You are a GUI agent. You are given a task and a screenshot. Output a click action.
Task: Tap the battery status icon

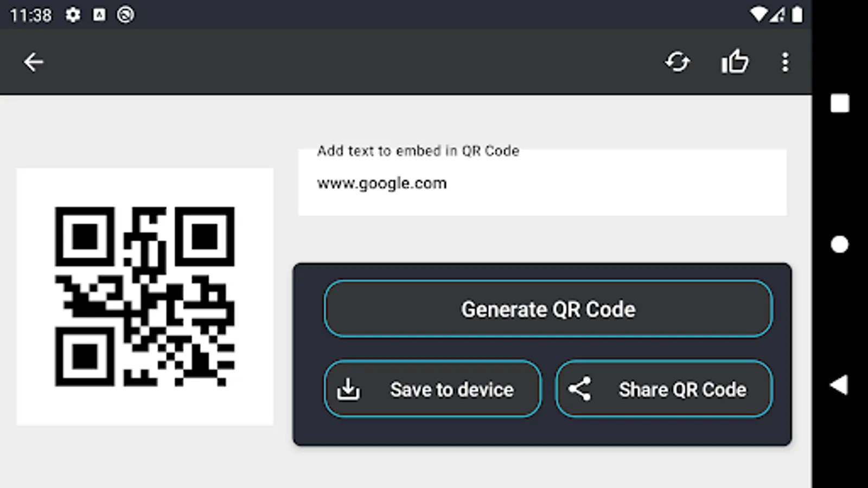(x=797, y=15)
